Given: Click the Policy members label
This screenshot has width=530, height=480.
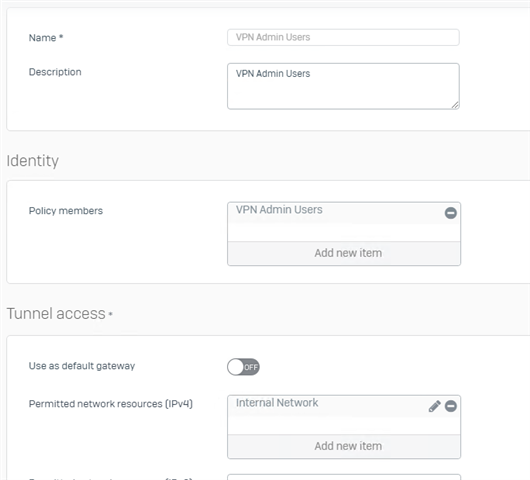Looking at the screenshot, I should [x=66, y=211].
